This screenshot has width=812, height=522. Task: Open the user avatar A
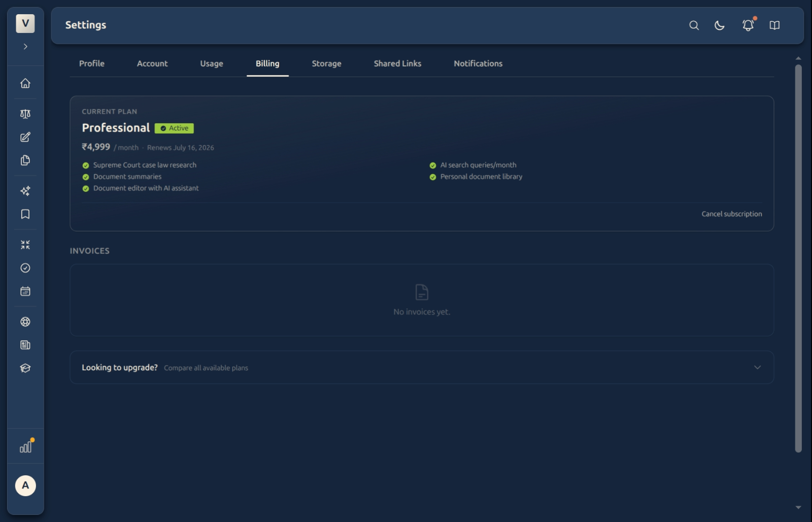(x=25, y=485)
